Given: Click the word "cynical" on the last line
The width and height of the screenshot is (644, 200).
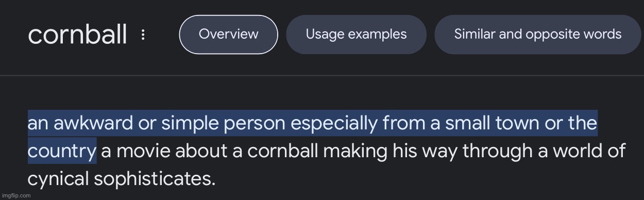Looking at the screenshot, I should [58, 178].
